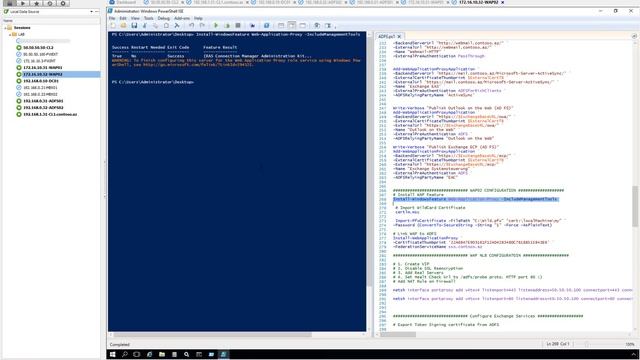
Task: Click the console pane horizontal scrollbar
Action: point(212,335)
